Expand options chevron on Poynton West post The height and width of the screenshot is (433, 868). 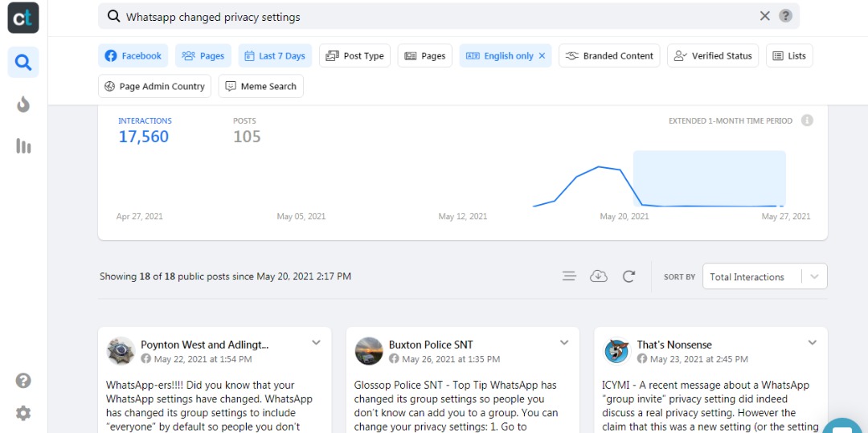coord(316,342)
